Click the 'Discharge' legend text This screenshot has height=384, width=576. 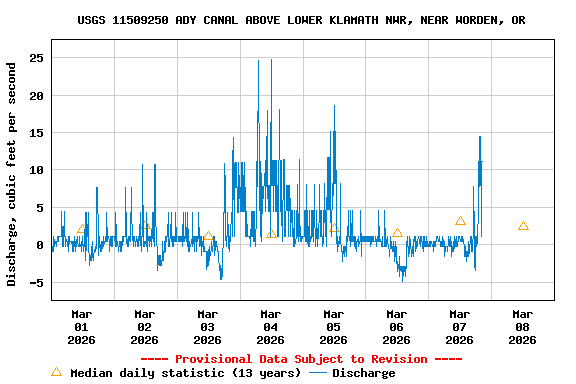coord(364,373)
